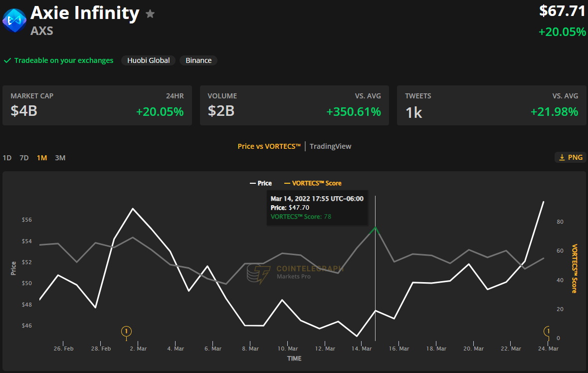The image size is (588, 373).
Task: Select the 1M time range
Action: click(42, 158)
